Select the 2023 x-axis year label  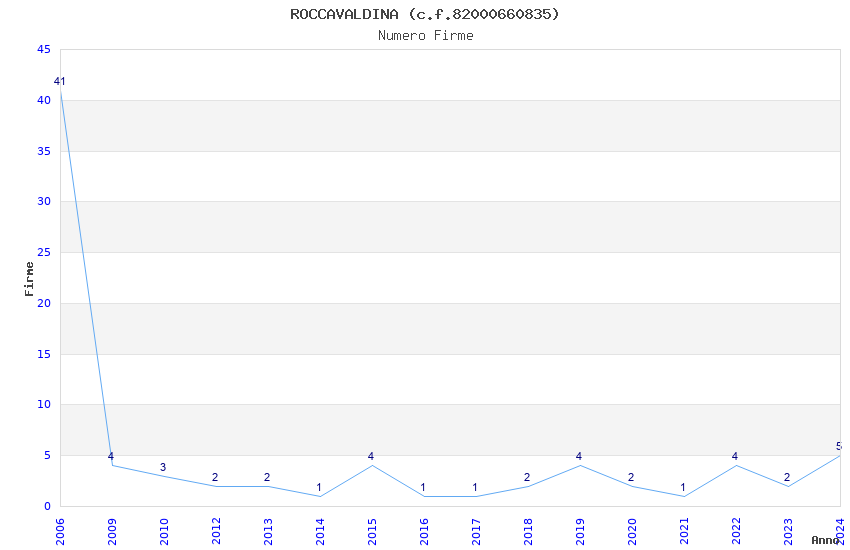coord(789,531)
